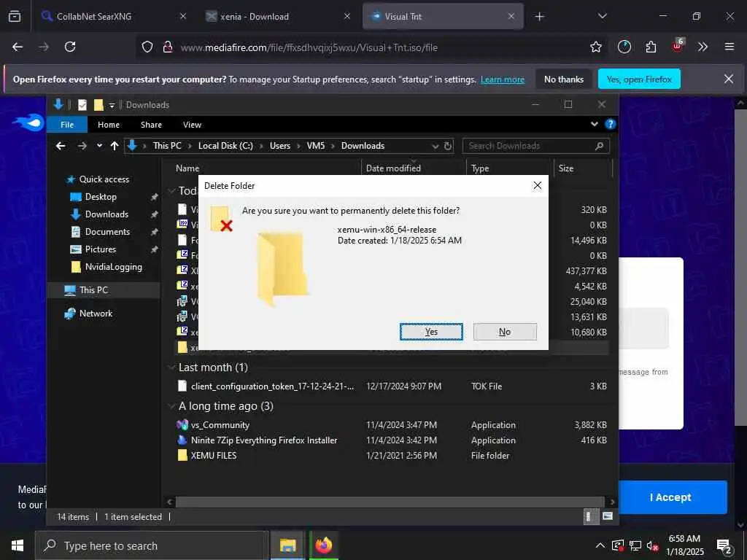The width and height of the screenshot is (747, 560).
Task: Open the Learn more link
Action: tap(502, 79)
